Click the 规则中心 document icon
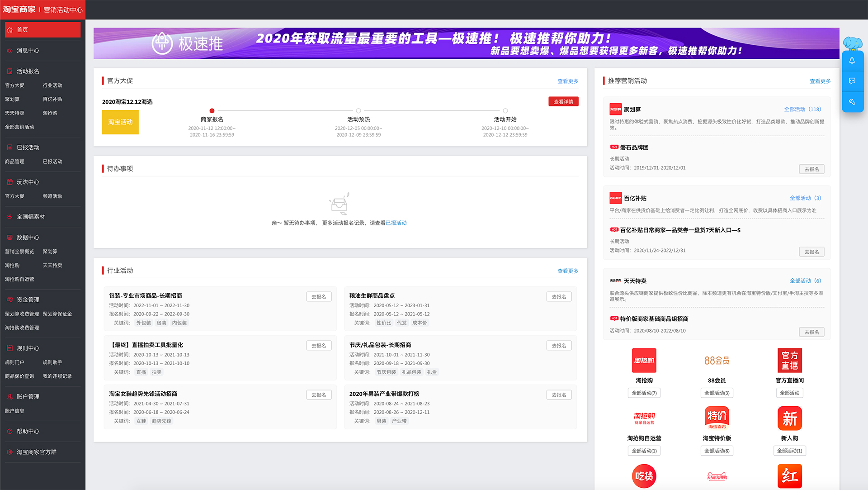 9,348
